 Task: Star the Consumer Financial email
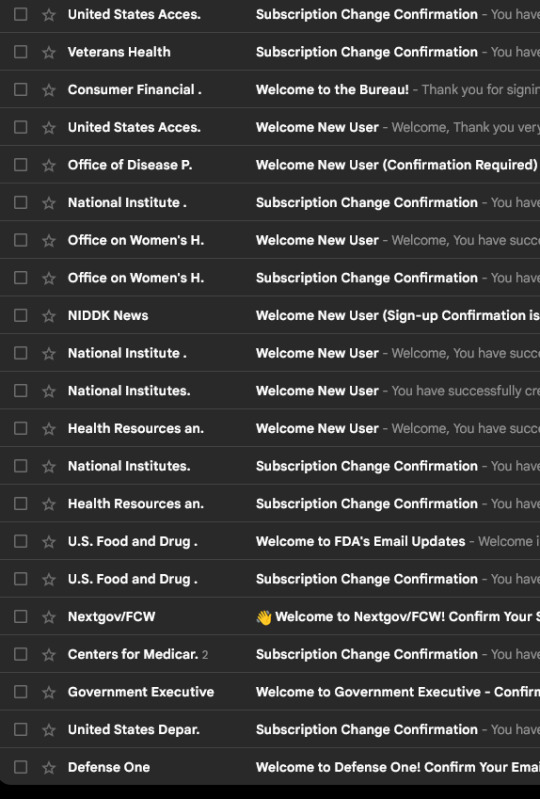pyautogui.click(x=49, y=90)
